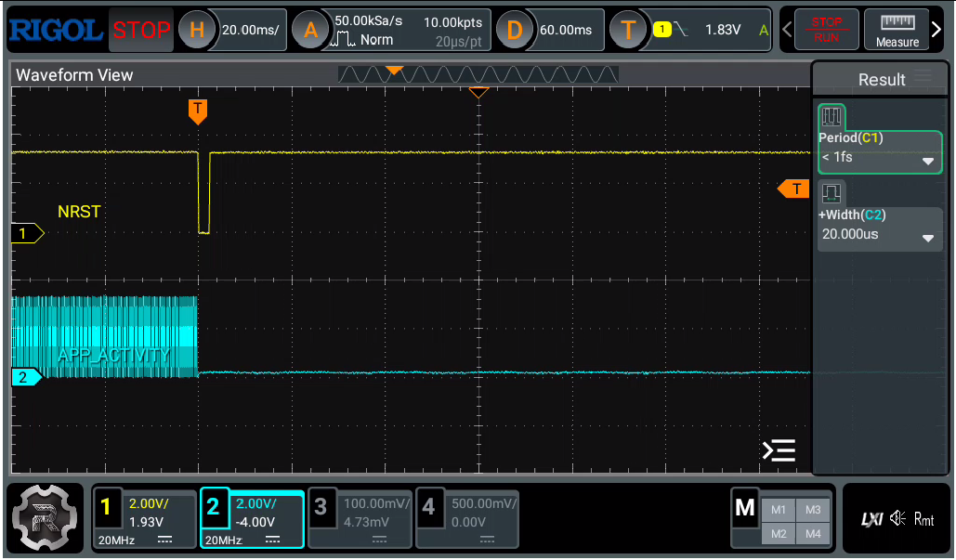Toggle the STOP RUN button

826,29
